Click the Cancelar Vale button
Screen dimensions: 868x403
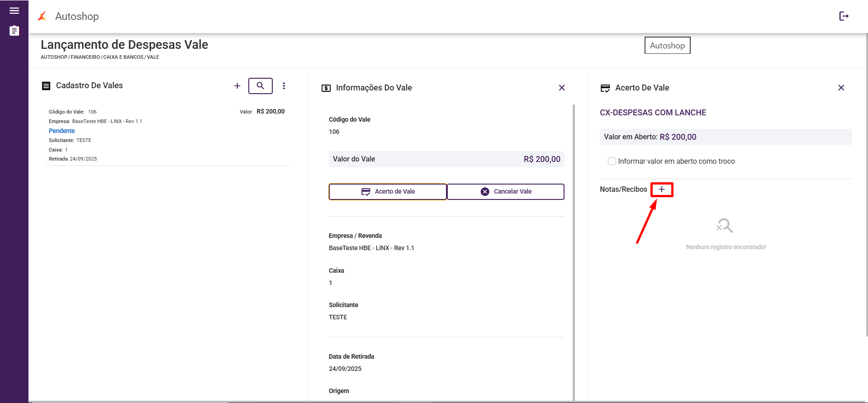tap(506, 192)
